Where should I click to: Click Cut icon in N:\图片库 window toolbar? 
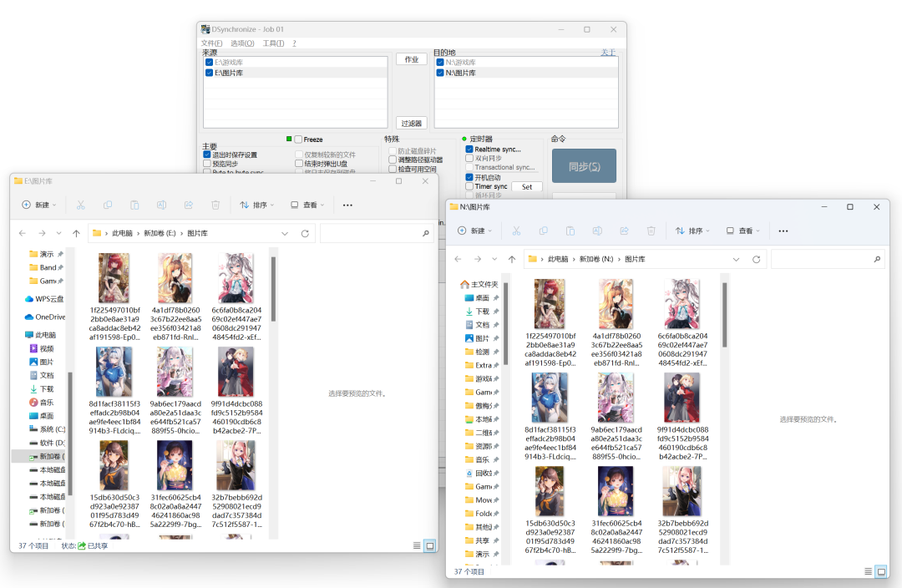[x=517, y=231]
